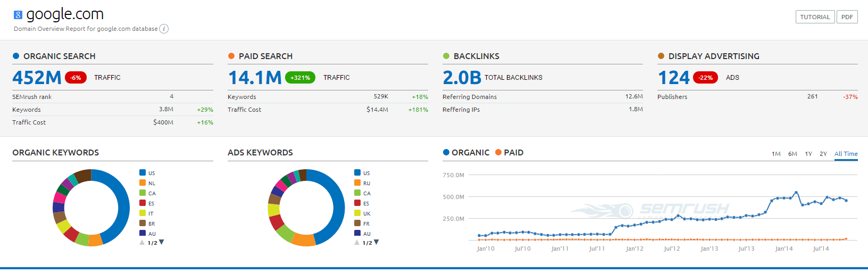The height and width of the screenshot is (273, 868).
Task: Click the blue Organic Search dot icon
Action: pos(16,56)
